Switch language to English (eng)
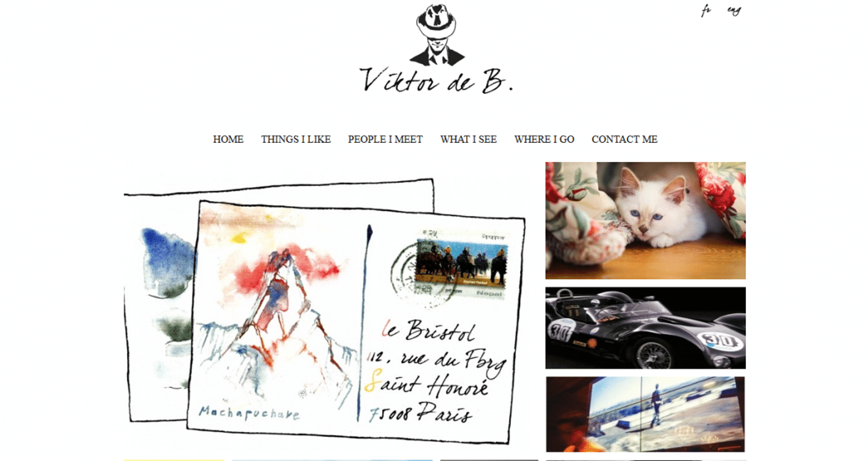Image resolution: width=868 pixels, height=461 pixels. [734, 10]
